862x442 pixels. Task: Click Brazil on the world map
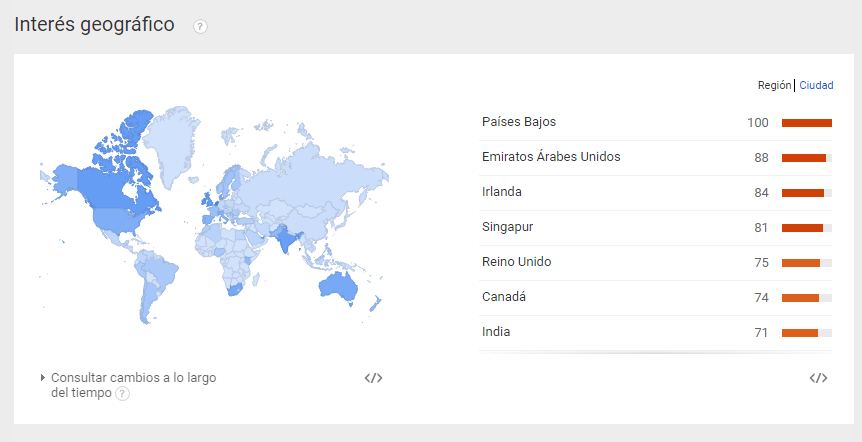click(160, 270)
